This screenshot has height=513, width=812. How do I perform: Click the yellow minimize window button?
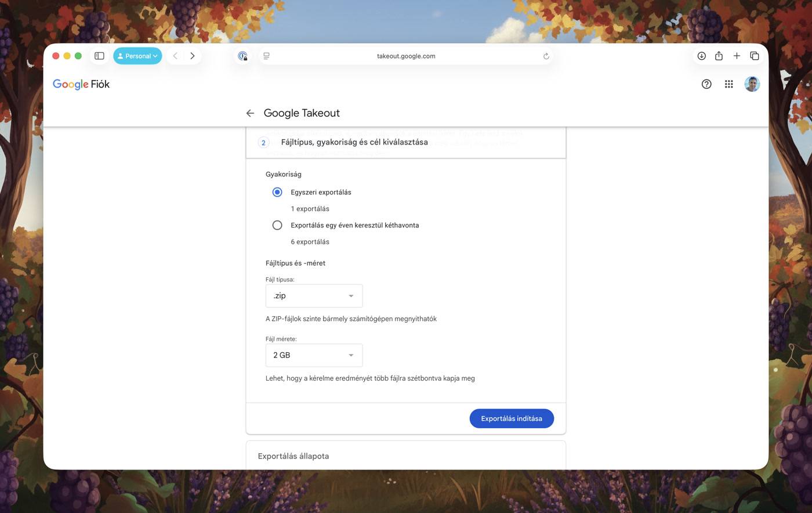click(67, 56)
